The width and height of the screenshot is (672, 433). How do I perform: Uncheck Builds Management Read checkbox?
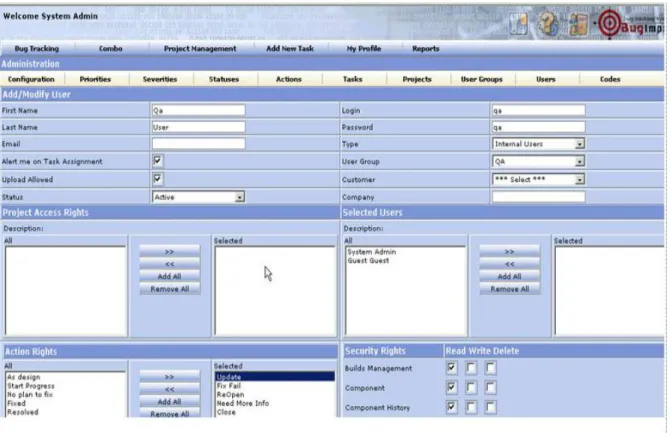pos(451,367)
